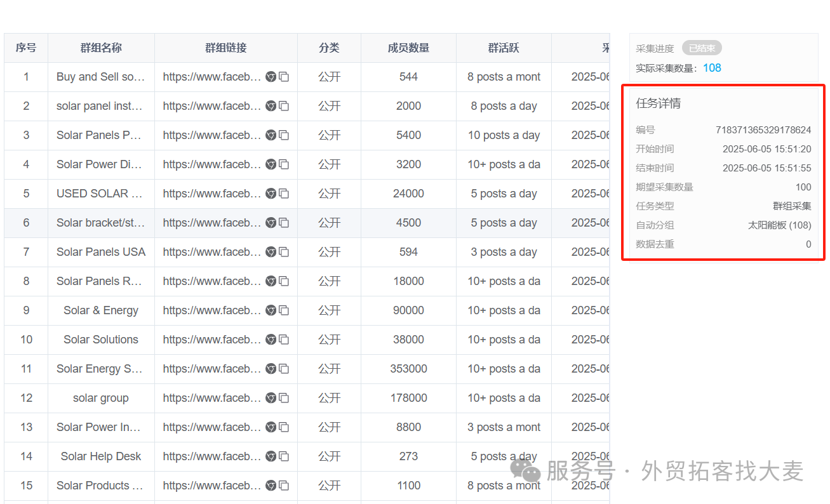
Task: Click member count 90000
Action: 409,310
